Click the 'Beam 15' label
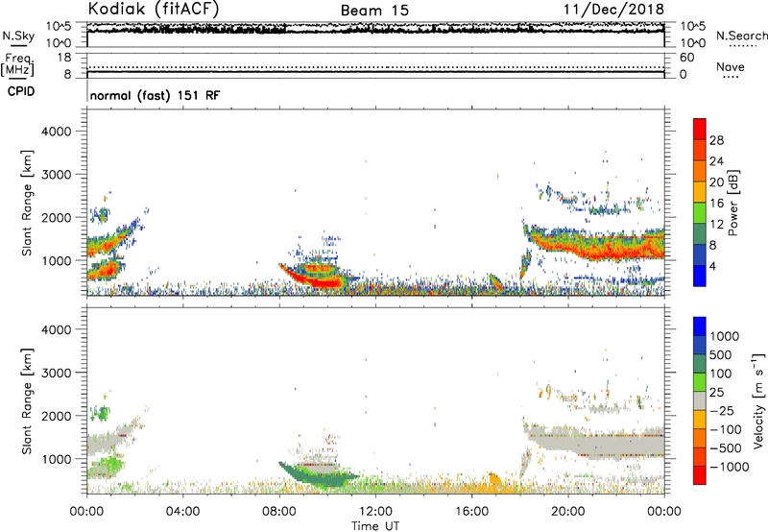The width and height of the screenshot is (768, 532). click(x=374, y=11)
